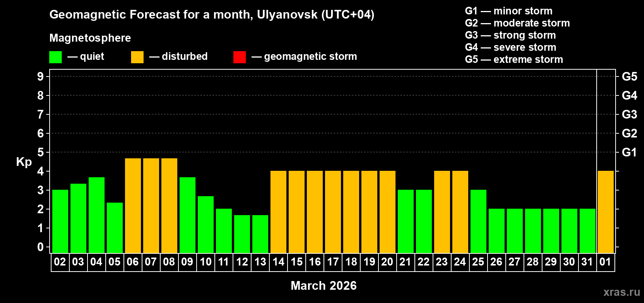This screenshot has height=303, width=644.
Task: Click the Kp axis title
Action: pos(24,162)
